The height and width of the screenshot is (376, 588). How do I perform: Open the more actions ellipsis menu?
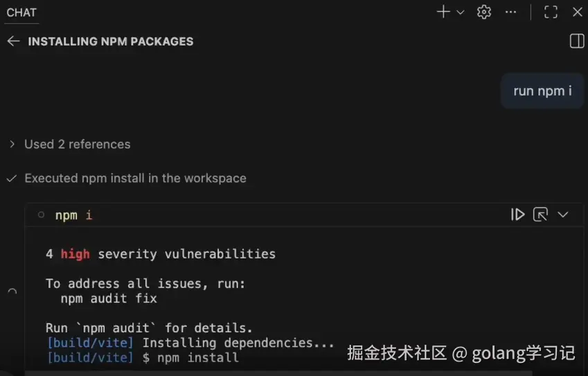tap(511, 12)
